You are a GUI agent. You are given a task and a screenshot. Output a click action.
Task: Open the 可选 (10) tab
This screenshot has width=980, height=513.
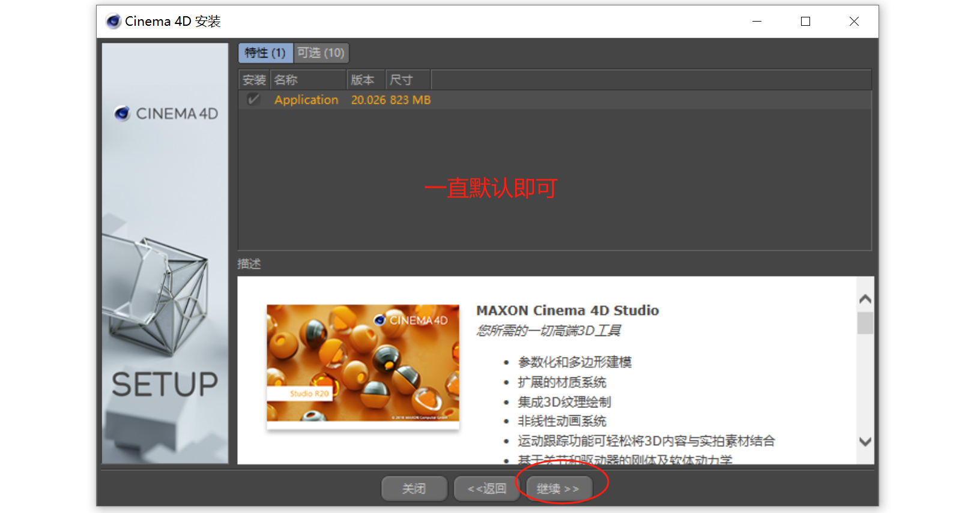pos(321,53)
